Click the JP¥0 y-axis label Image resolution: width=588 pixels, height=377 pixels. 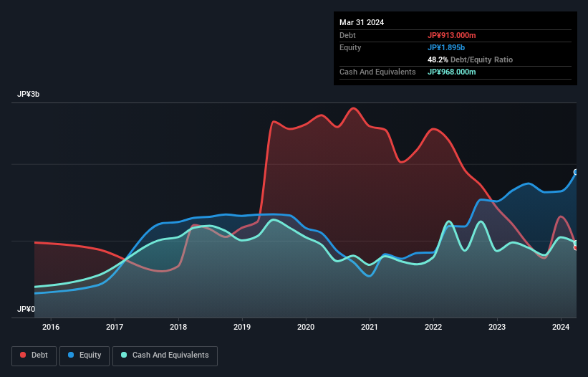click(x=26, y=309)
